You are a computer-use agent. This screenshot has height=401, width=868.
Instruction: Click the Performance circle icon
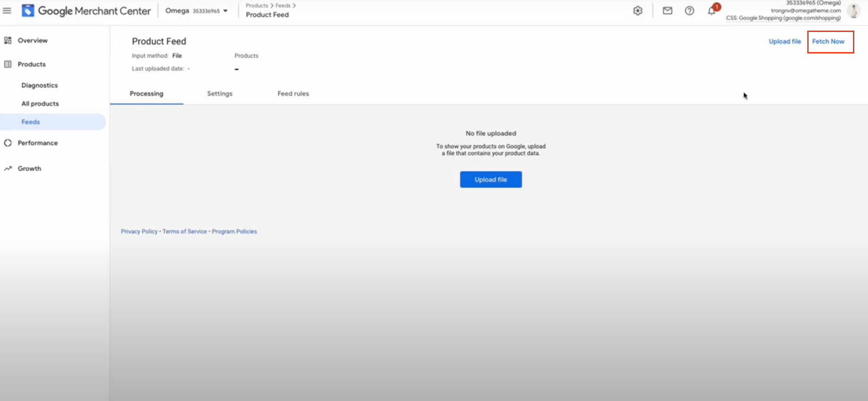click(x=8, y=143)
